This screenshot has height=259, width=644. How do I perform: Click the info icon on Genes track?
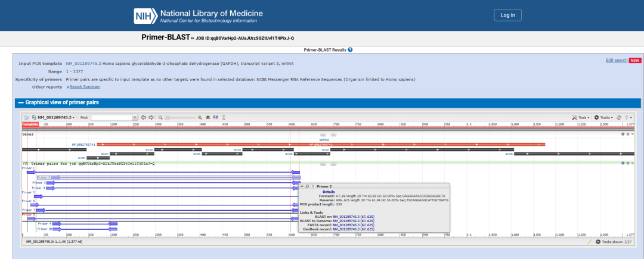[x=623, y=134]
